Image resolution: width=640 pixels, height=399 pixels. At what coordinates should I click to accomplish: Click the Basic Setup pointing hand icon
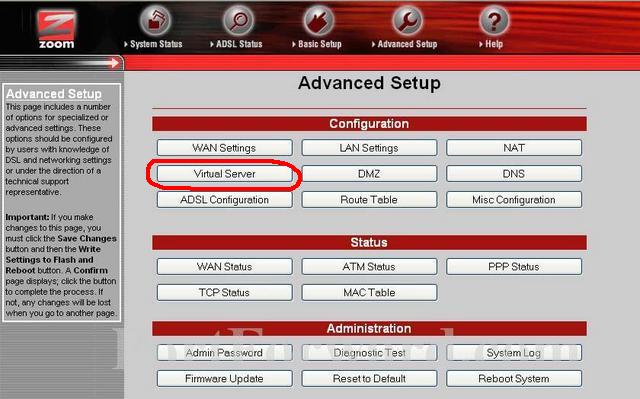(x=319, y=20)
